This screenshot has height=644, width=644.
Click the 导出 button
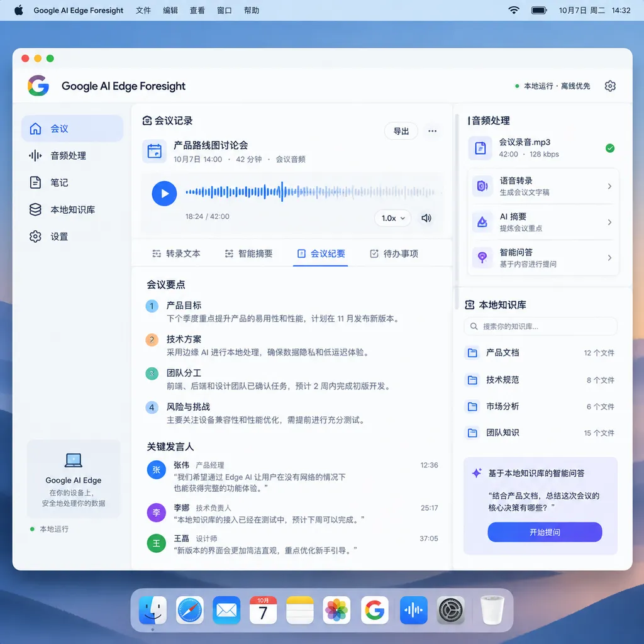[x=401, y=131]
